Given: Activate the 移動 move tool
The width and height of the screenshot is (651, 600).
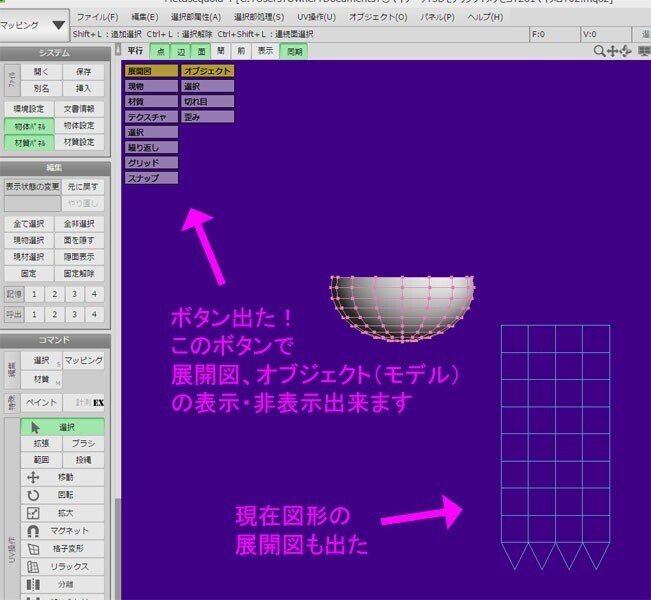Looking at the screenshot, I should point(62,477).
